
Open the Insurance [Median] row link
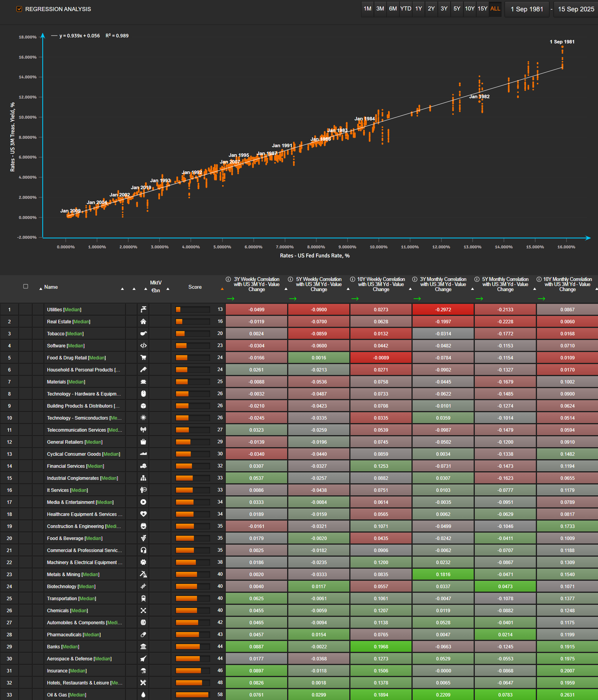point(67,671)
